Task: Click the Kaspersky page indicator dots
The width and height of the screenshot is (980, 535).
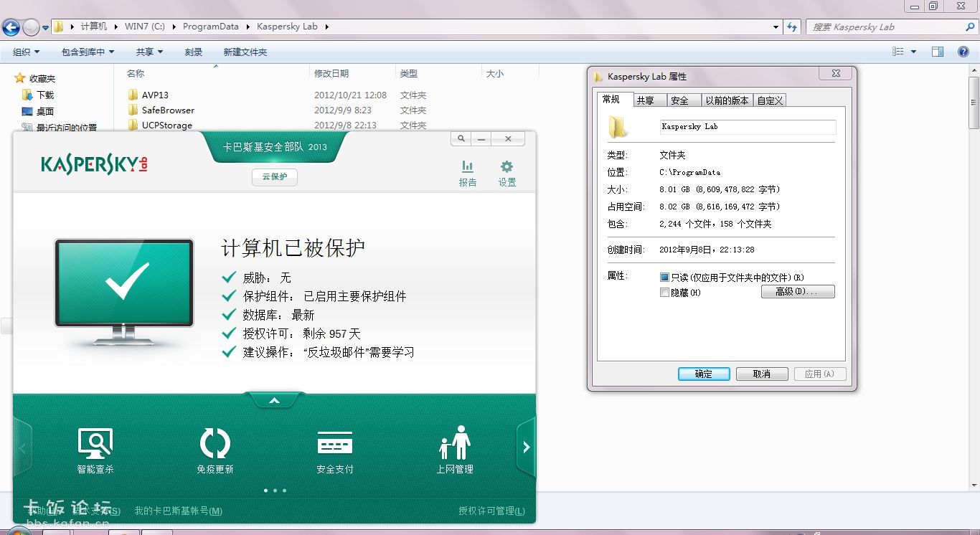Action: pos(275,491)
